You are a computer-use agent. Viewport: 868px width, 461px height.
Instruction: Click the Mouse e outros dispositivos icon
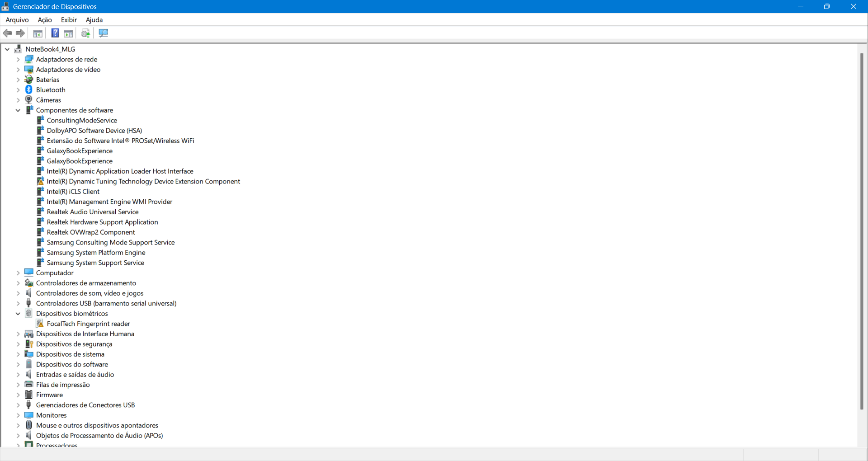29,425
